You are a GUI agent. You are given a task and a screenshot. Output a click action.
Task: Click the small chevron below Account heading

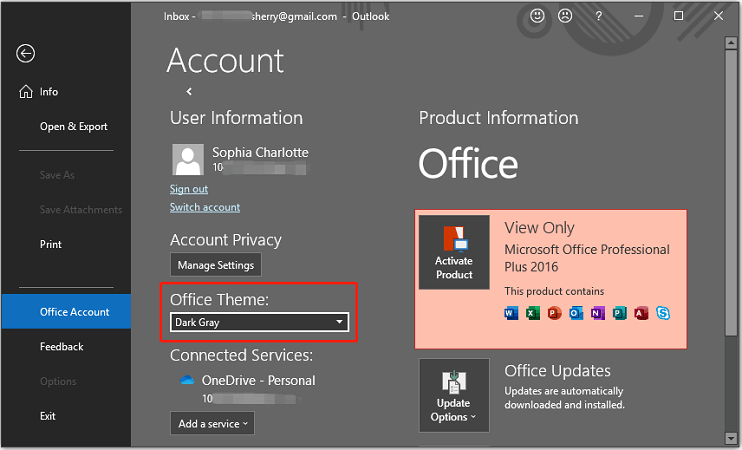pyautogui.click(x=189, y=91)
